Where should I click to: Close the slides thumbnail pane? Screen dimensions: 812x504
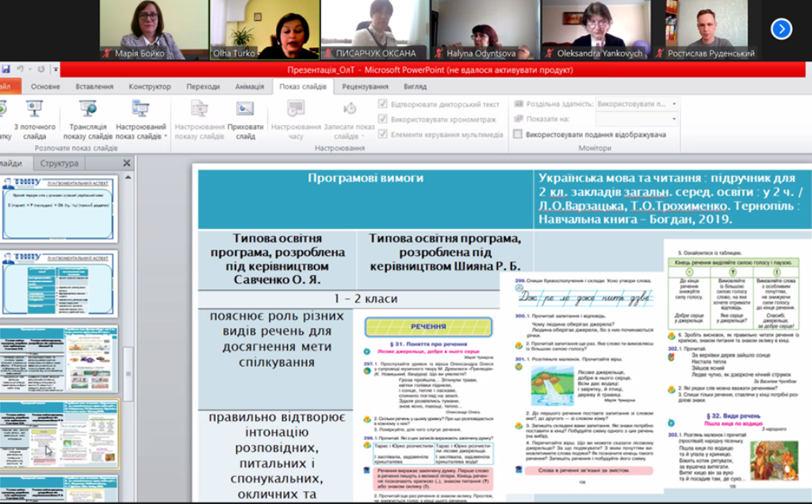click(x=126, y=163)
